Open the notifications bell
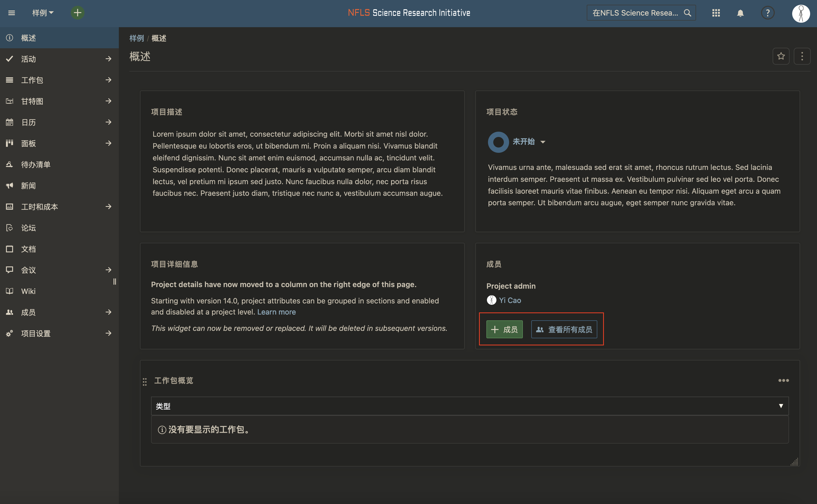 (740, 13)
